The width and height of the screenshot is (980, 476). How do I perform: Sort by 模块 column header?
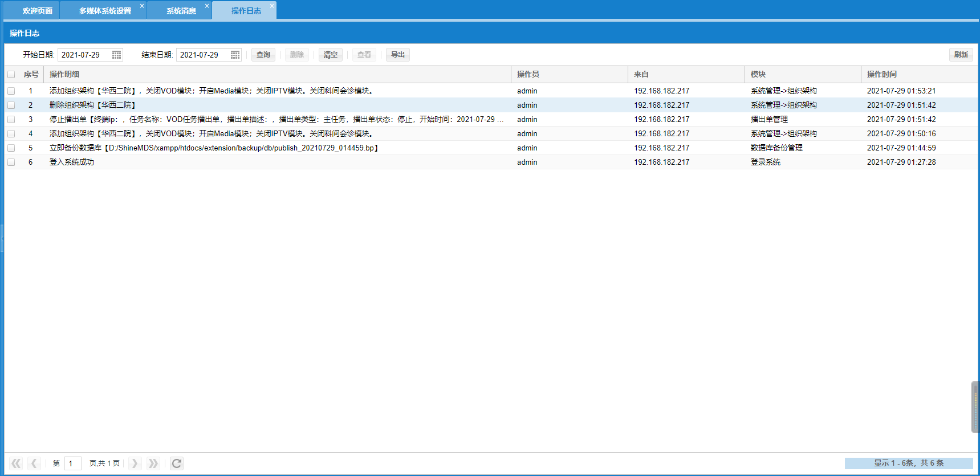pos(803,74)
